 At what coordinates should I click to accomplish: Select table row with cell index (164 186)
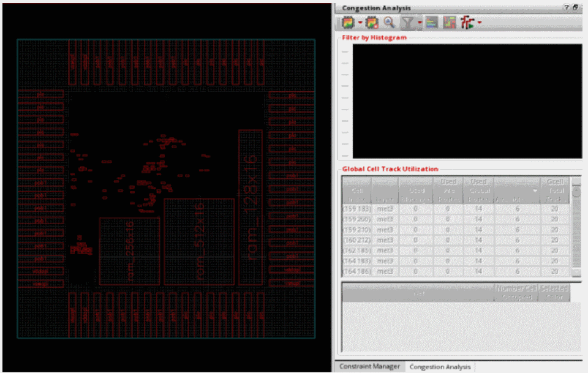356,271
